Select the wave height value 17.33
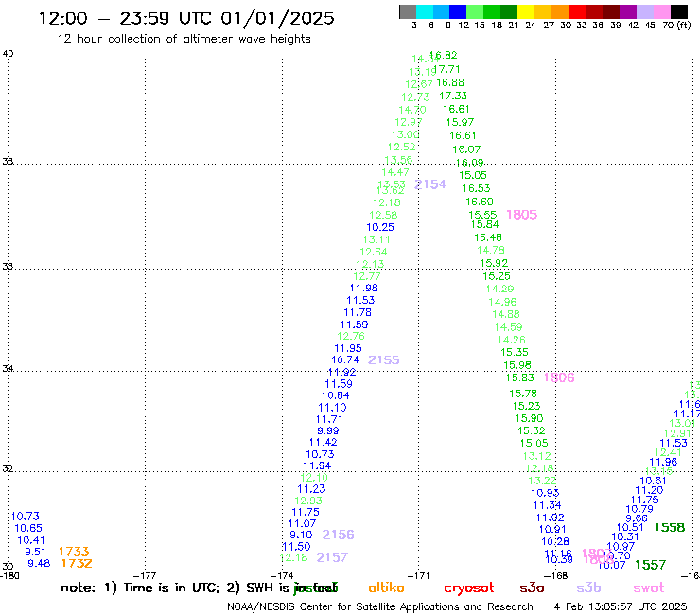This screenshot has width=700, height=615. point(453,96)
